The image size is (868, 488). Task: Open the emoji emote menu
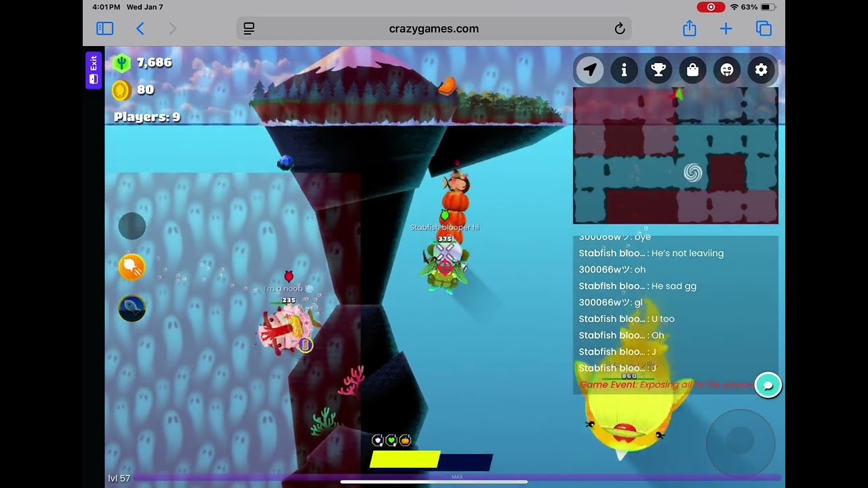[727, 70]
